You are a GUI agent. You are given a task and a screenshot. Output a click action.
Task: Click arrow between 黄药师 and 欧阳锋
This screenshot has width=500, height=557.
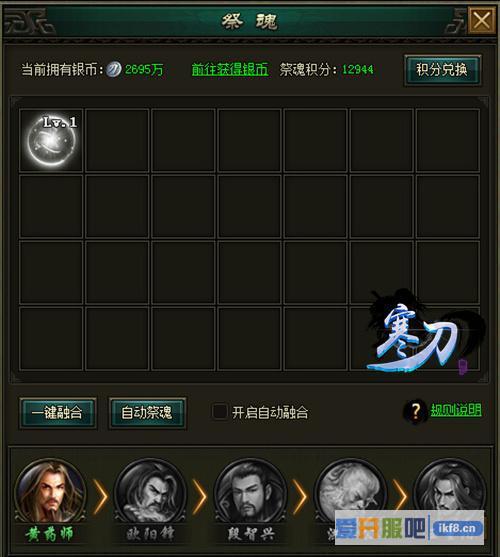[x=100, y=497]
